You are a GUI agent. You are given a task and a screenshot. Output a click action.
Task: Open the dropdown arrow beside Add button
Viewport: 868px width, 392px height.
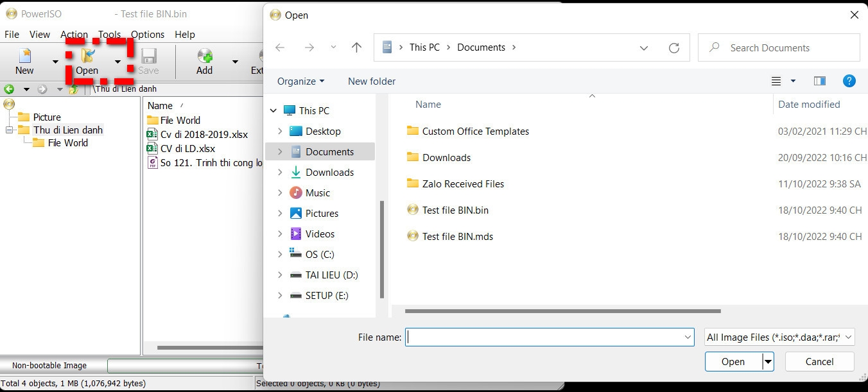[x=235, y=62]
